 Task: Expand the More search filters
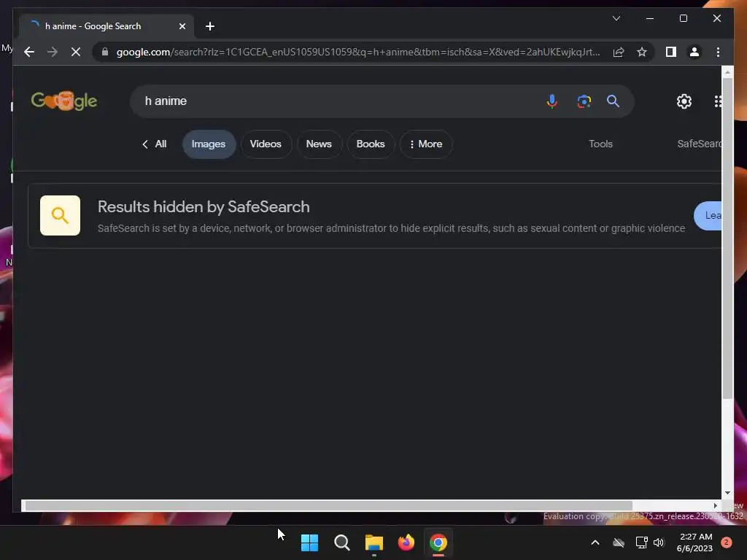426,144
